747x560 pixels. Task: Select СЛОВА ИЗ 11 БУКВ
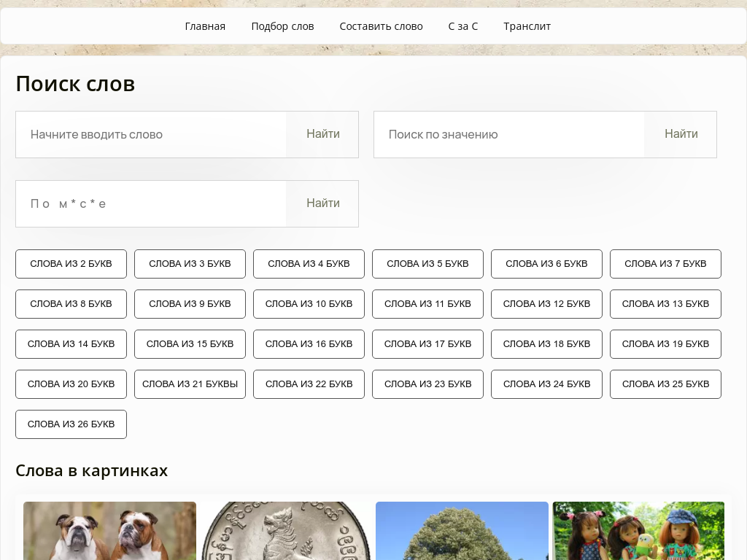click(x=427, y=304)
